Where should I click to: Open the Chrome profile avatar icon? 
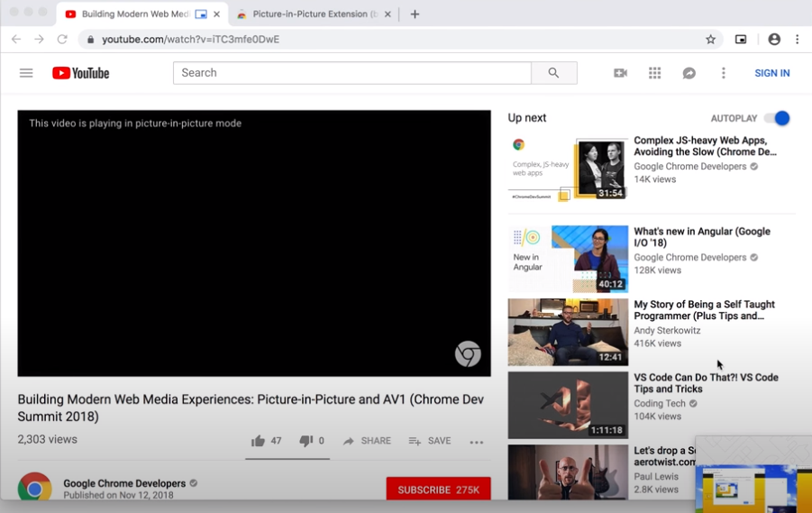pyautogui.click(x=774, y=40)
